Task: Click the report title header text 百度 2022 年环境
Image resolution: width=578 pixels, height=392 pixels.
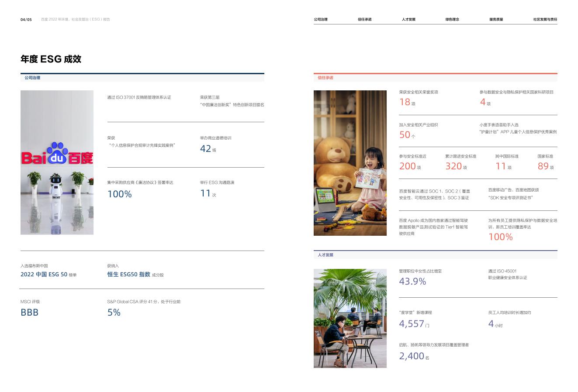Action: click(76, 20)
